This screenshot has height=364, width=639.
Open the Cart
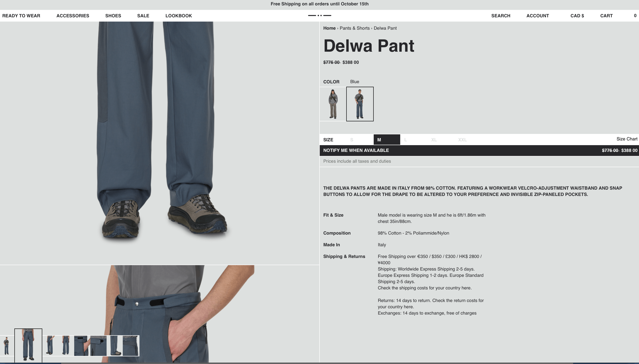(x=606, y=16)
